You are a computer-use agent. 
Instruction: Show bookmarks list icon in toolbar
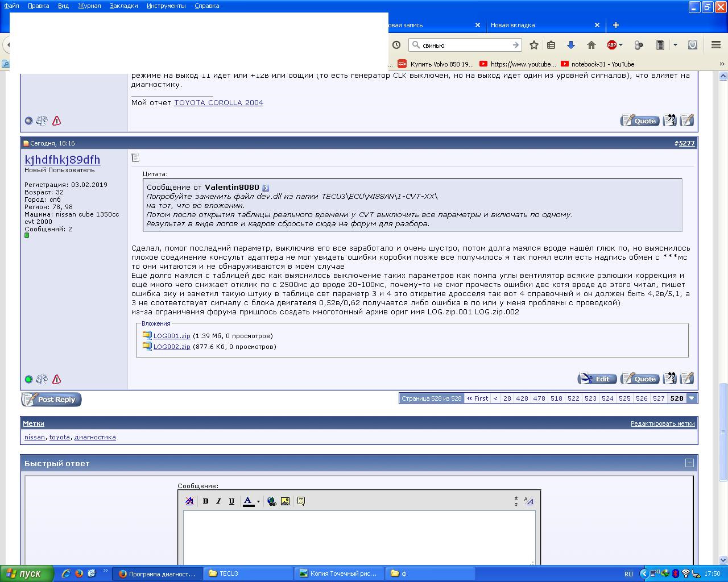551,45
